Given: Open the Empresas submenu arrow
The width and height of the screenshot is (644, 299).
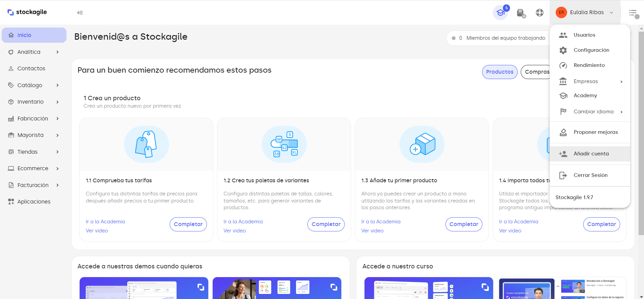Looking at the screenshot, I should (621, 82).
